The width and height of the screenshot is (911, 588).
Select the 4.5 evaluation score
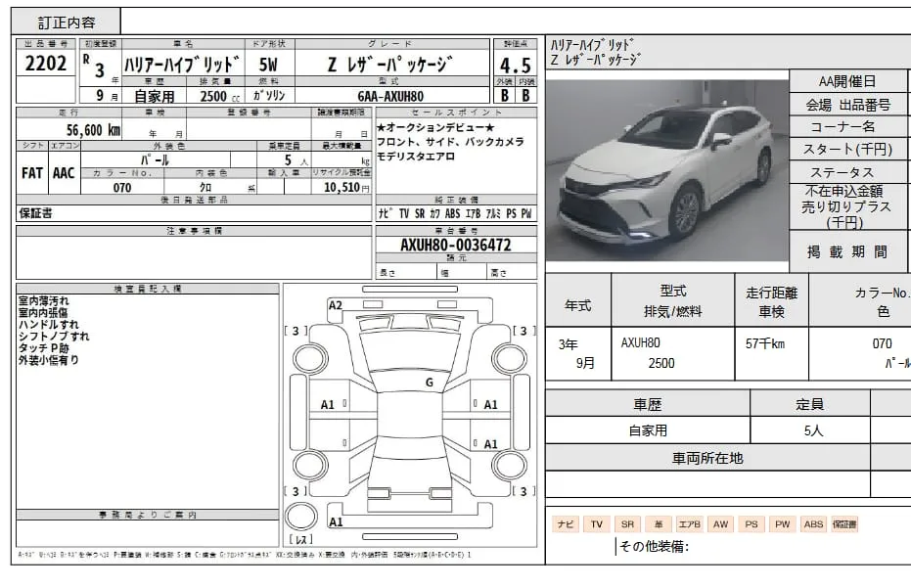pyautogui.click(x=516, y=66)
